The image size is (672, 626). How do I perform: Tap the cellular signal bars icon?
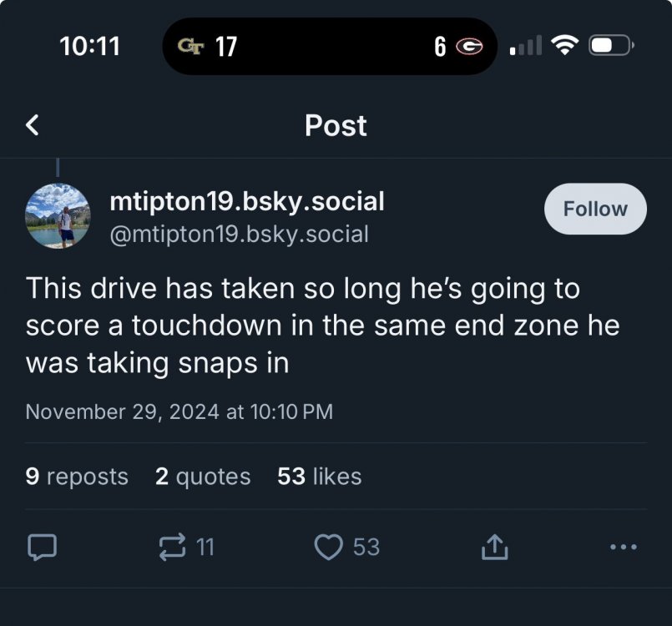pyautogui.click(x=526, y=47)
